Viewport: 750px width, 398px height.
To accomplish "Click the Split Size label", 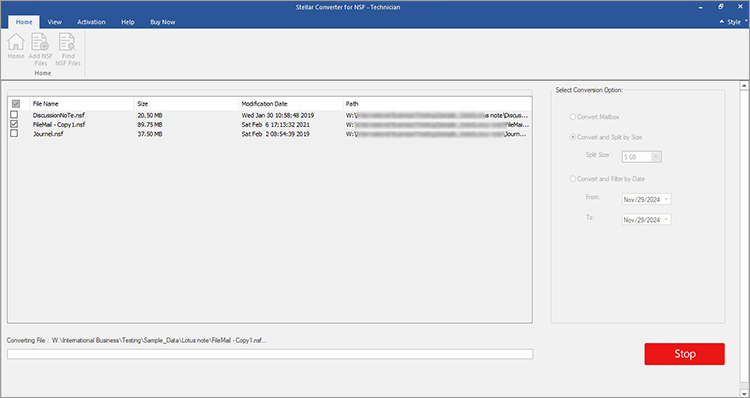I will pyautogui.click(x=599, y=155).
